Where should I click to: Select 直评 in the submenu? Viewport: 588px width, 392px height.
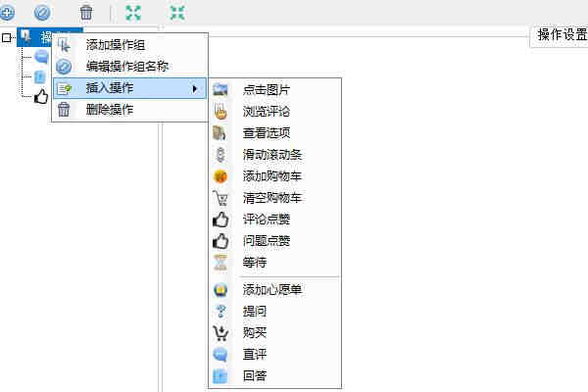(274, 354)
